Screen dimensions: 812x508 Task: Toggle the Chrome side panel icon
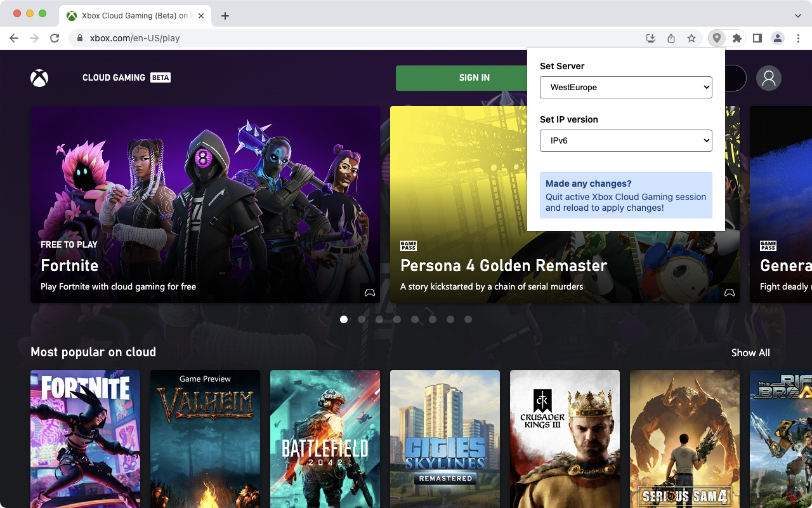click(x=757, y=38)
